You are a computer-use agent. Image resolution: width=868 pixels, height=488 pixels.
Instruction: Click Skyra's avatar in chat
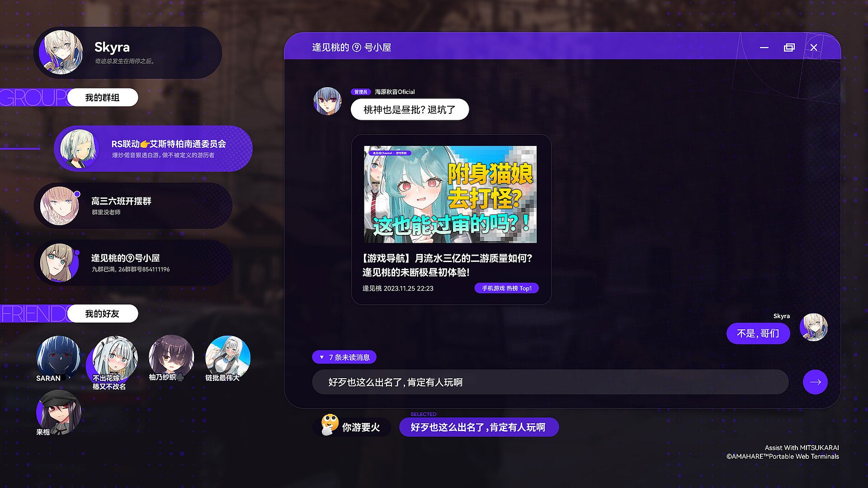point(813,327)
